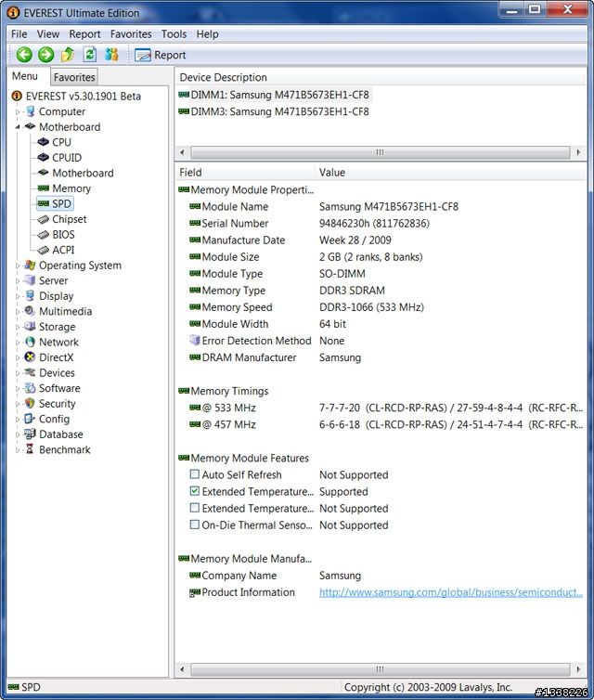Click the Devices icon in the tree
Screen dimensions: 594x700
coord(30,372)
